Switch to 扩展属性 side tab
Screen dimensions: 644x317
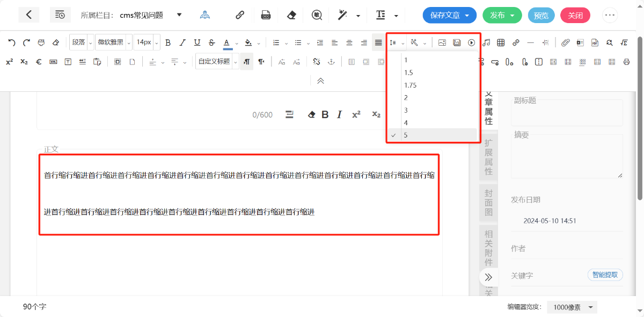488,157
